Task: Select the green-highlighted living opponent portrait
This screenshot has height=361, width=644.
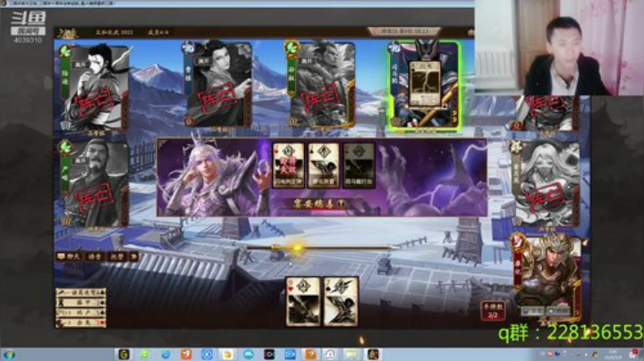Action: pos(424,85)
